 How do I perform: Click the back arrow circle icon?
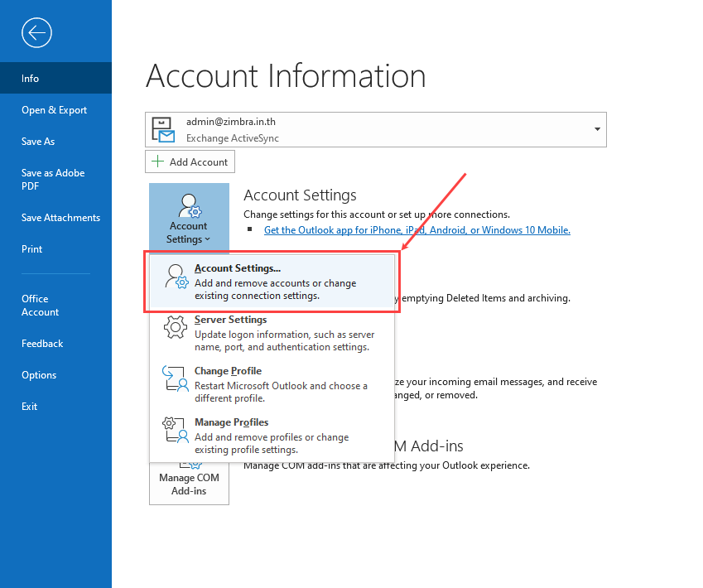click(38, 33)
